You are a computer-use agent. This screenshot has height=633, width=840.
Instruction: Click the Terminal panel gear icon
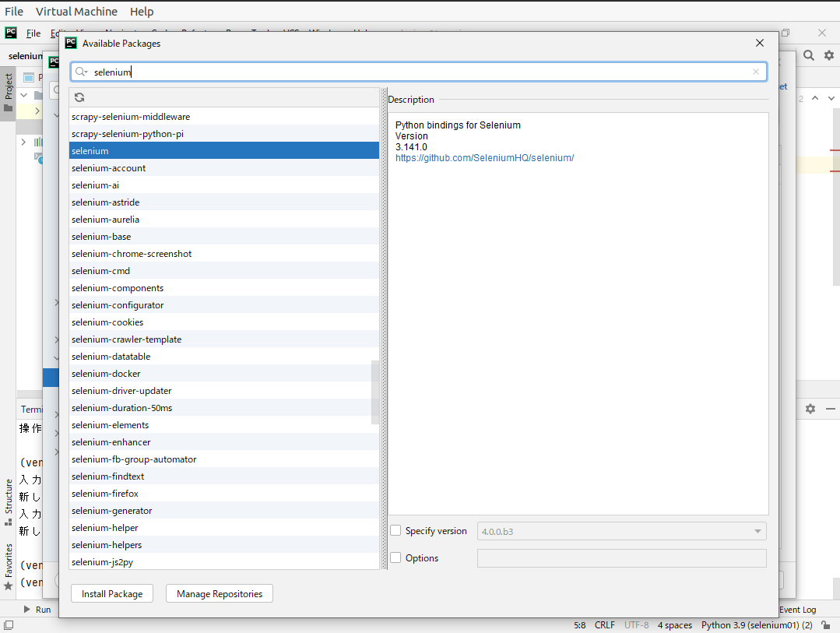[x=810, y=409]
